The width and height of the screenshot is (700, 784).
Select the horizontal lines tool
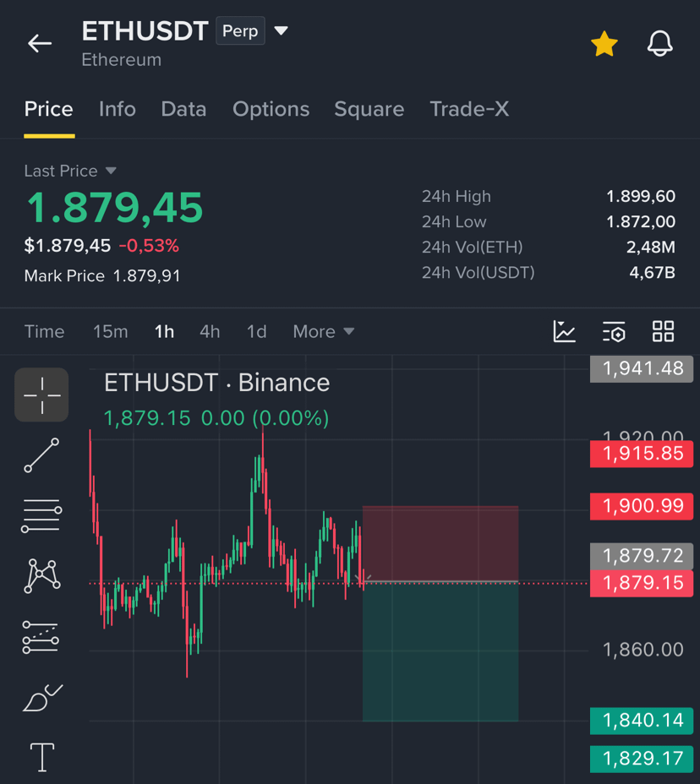[x=41, y=515]
